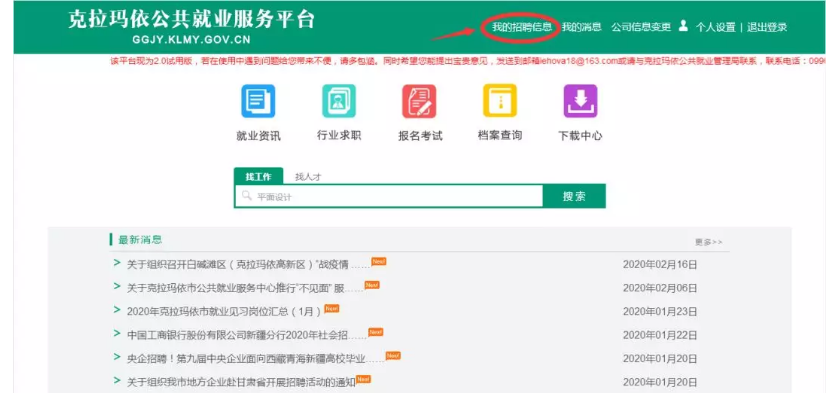Click the user profile icon beside 个人设置
829x402 pixels.
point(683,26)
